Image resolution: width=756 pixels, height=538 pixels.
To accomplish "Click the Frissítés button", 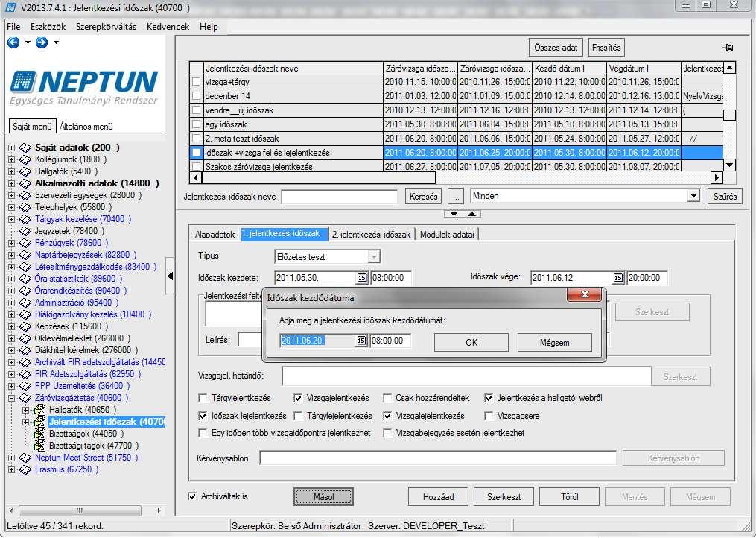I will [x=606, y=48].
